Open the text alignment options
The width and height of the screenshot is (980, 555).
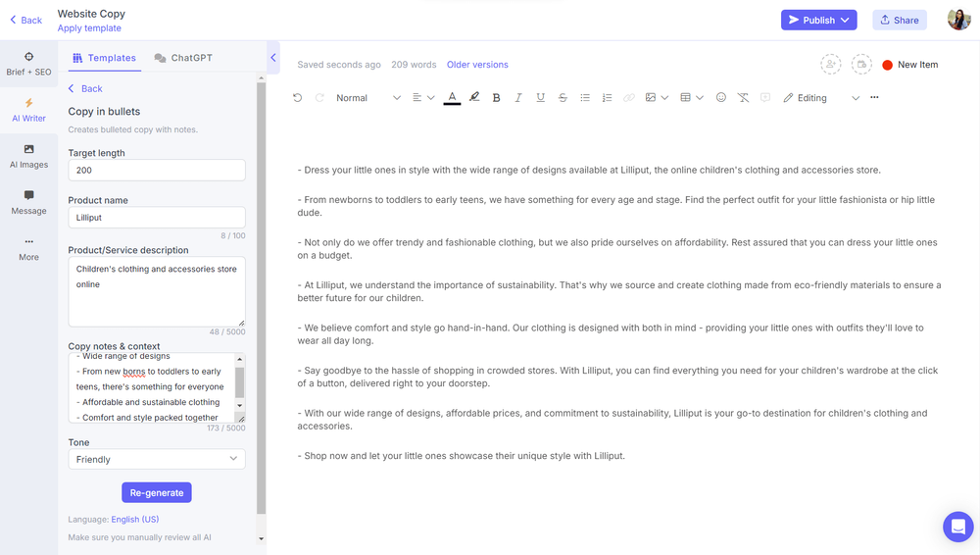point(423,98)
